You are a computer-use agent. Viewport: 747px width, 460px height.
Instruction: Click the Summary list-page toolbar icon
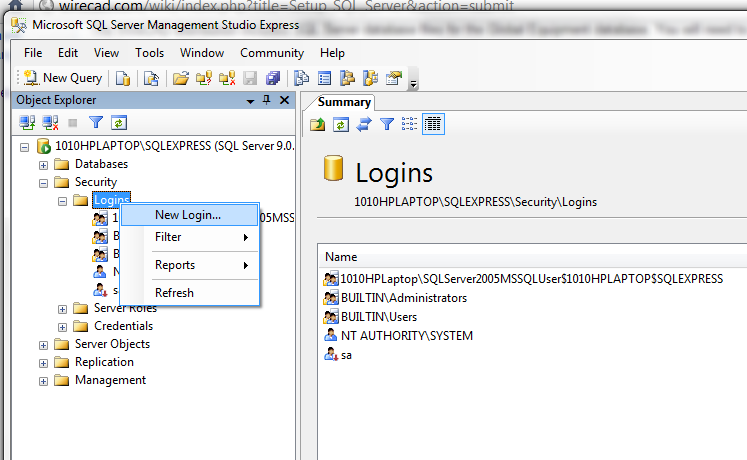324,78
